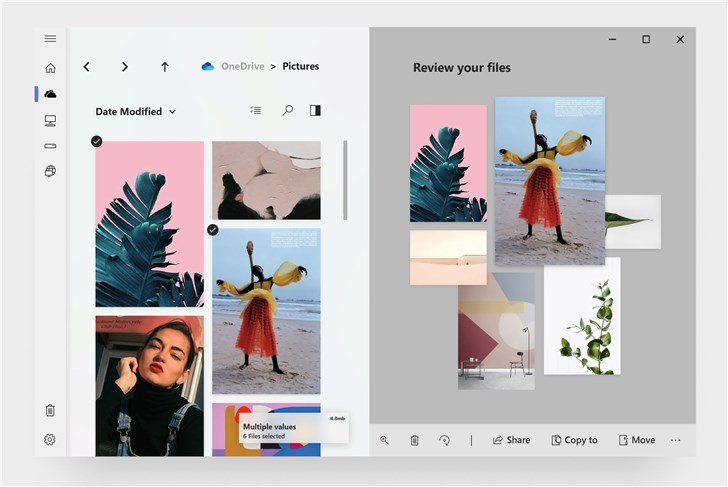Click the search magnifier icon
The width and height of the screenshot is (728, 487).
pos(287,111)
